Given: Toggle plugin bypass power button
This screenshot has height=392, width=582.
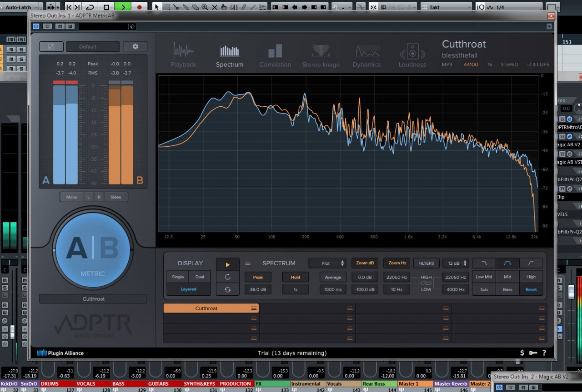Looking at the screenshot, I should (x=36, y=26).
